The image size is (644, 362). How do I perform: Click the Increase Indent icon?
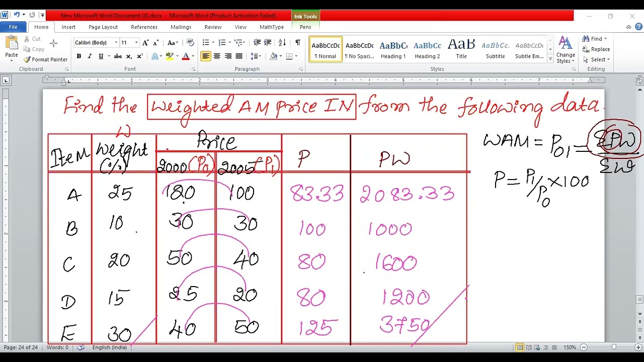click(x=268, y=43)
